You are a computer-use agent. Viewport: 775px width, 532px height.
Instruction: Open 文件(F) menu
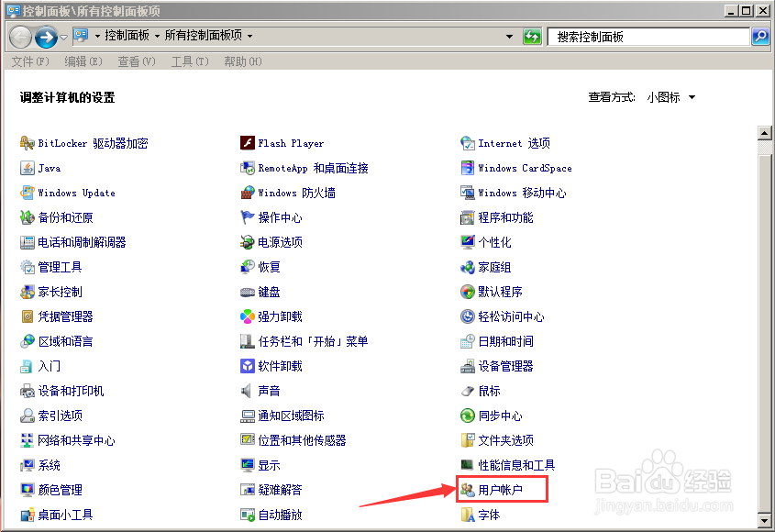pos(30,61)
